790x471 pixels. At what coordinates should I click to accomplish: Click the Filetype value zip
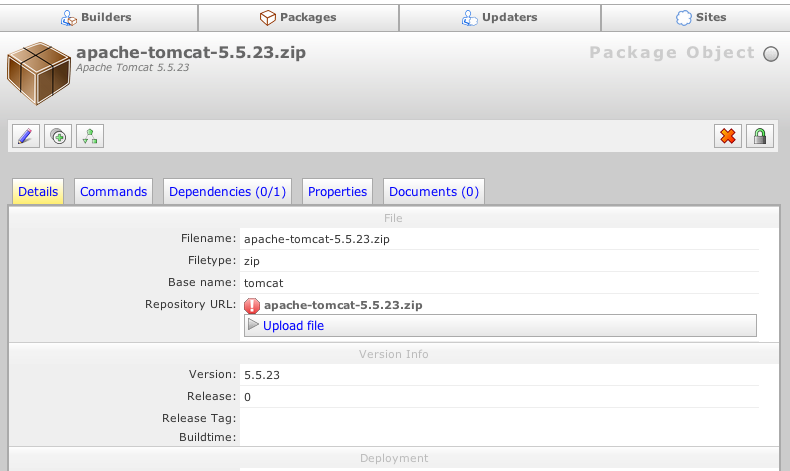tap(251, 261)
